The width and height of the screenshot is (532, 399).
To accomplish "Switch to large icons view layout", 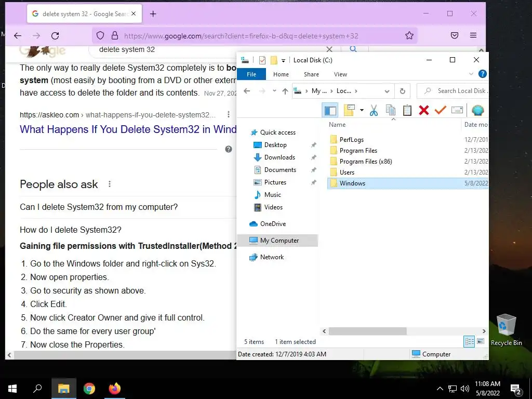I will [x=481, y=341].
